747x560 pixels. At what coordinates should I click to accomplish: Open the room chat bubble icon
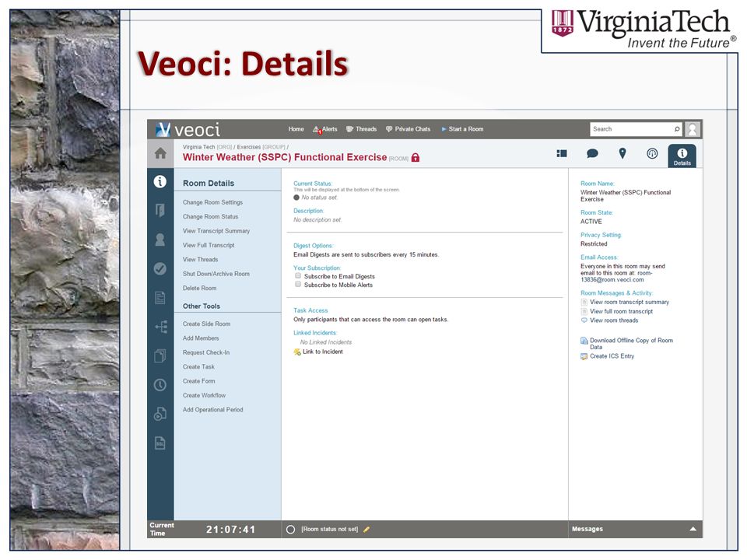coord(592,153)
